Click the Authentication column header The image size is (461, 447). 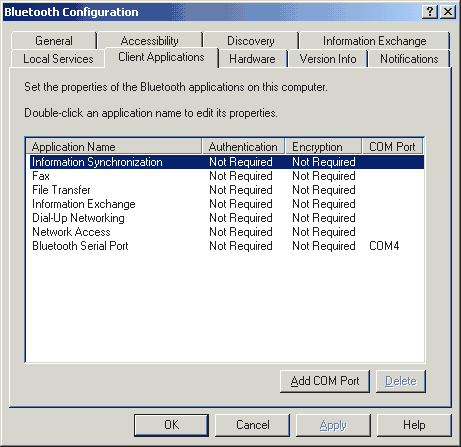point(243,146)
